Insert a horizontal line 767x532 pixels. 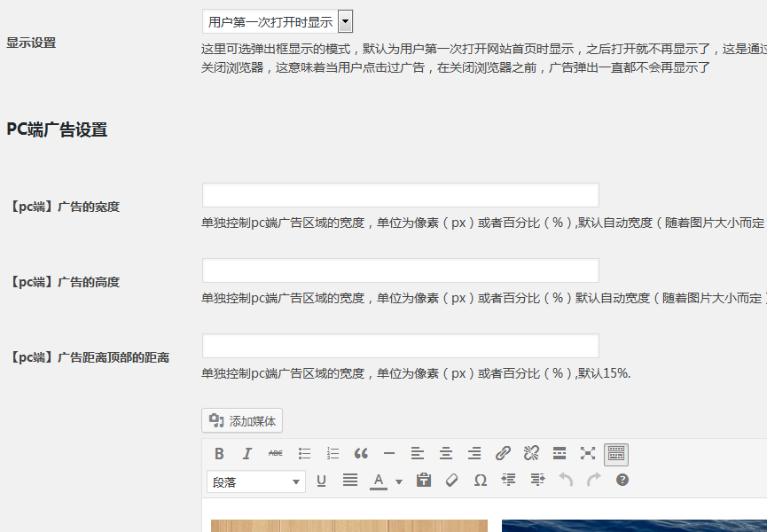tap(389, 454)
